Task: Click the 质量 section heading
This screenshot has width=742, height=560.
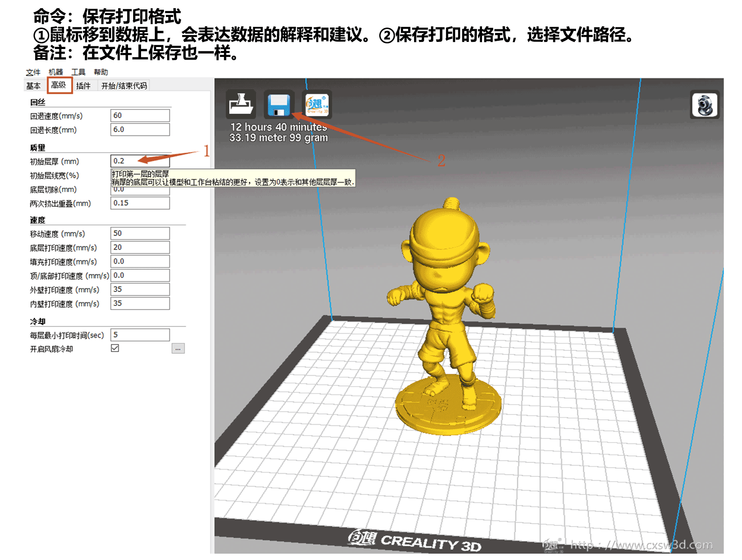Action: [38, 148]
